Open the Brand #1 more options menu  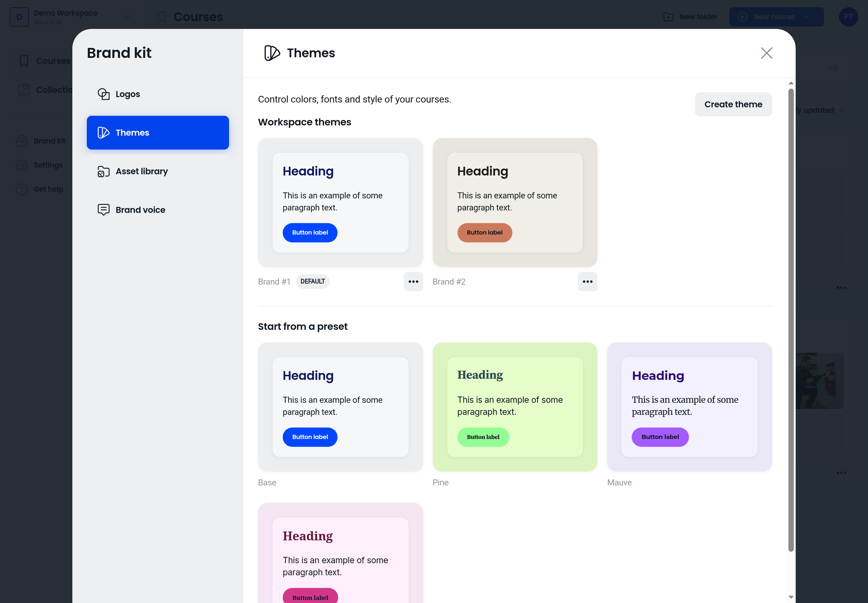click(x=413, y=282)
